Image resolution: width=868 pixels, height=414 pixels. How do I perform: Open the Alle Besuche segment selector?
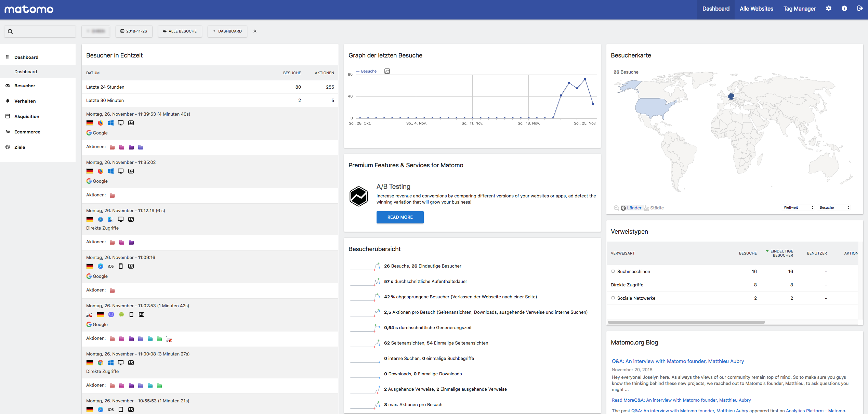(x=180, y=31)
